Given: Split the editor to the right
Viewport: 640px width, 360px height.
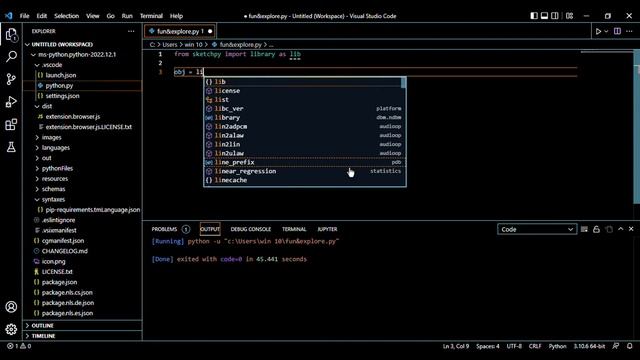Looking at the screenshot, I should 617,31.
